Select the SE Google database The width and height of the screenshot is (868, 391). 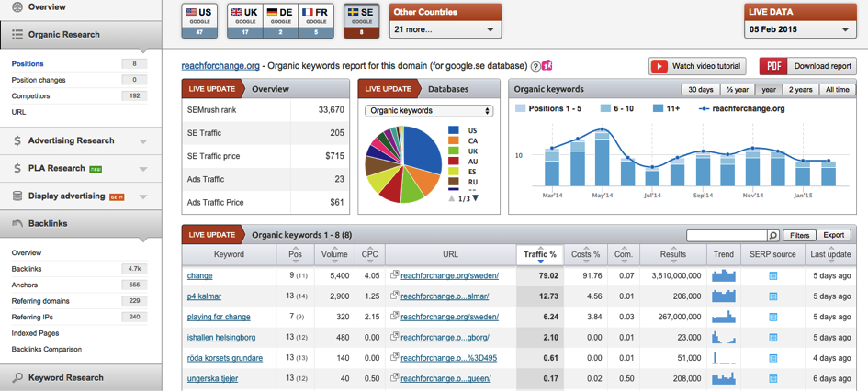coord(360,21)
